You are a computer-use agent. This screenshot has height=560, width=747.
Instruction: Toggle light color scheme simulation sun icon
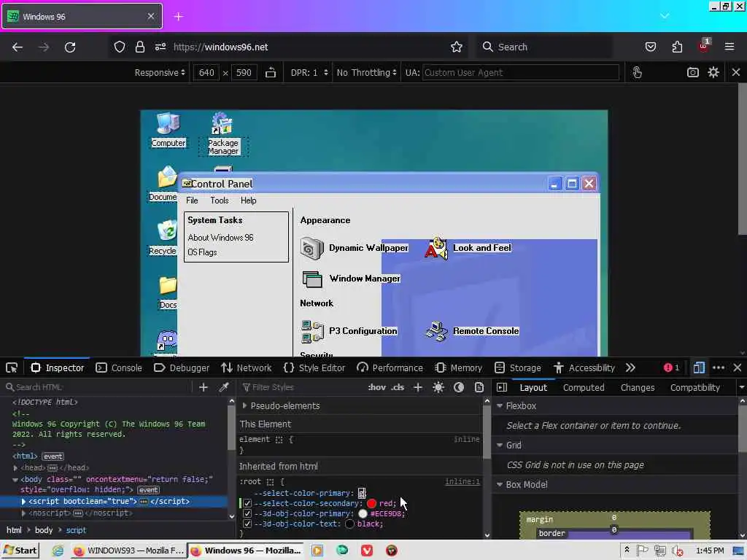pyautogui.click(x=438, y=387)
